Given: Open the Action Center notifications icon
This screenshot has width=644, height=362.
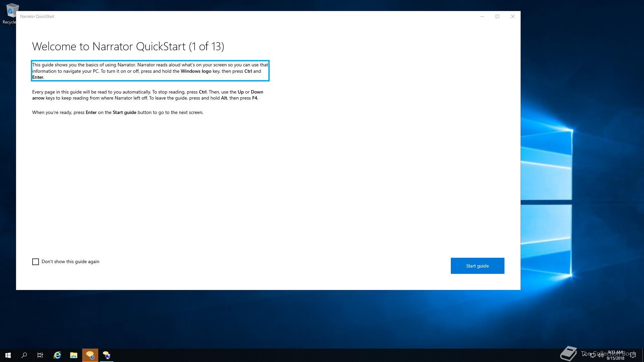Looking at the screenshot, I should pos(633,355).
